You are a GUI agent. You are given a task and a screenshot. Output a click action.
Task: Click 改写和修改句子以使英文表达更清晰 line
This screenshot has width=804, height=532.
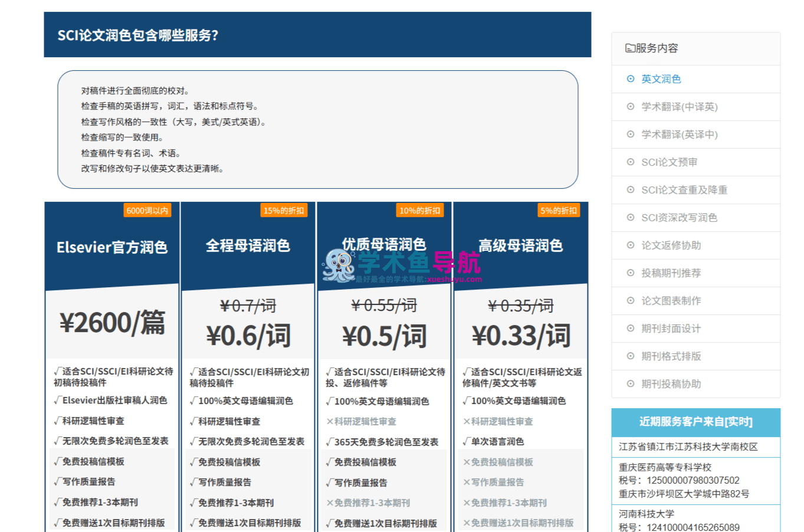(x=153, y=169)
